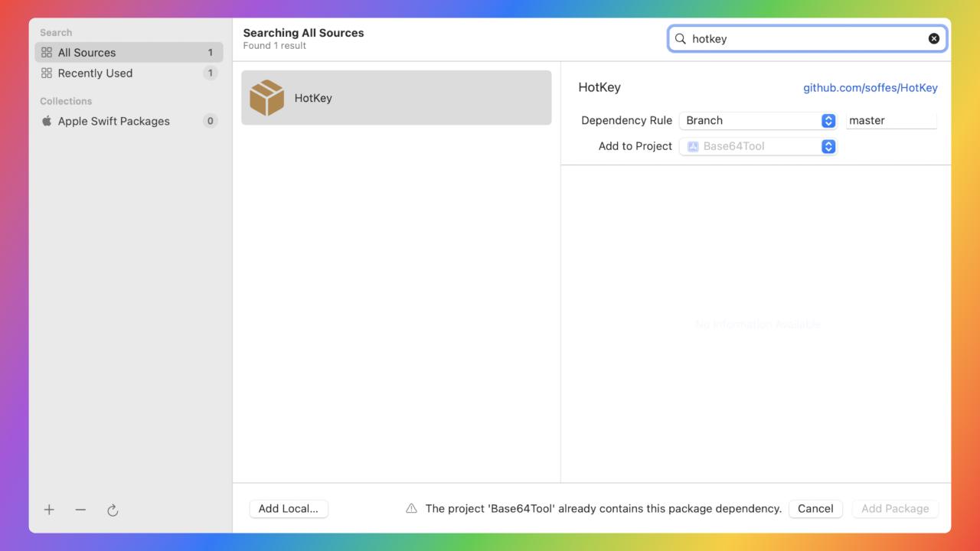Focus the package search field
Screen dimensions: 980x551
[x=804, y=38]
